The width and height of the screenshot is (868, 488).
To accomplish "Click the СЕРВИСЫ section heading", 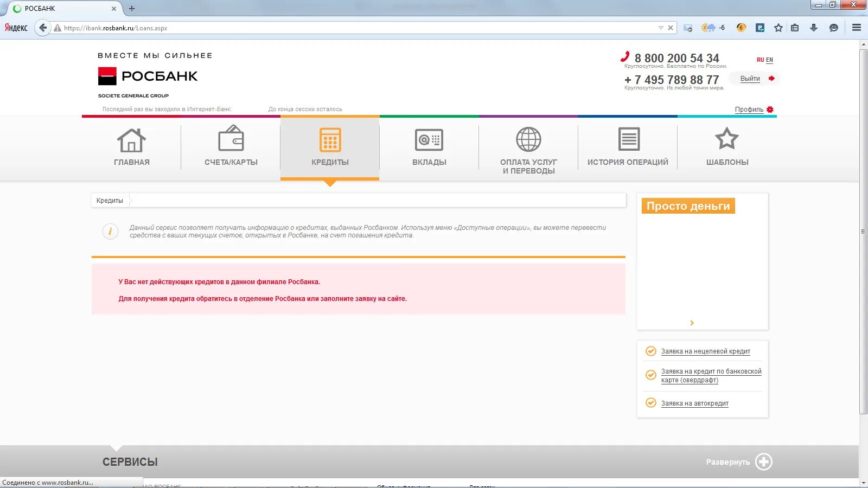I will pos(130,462).
